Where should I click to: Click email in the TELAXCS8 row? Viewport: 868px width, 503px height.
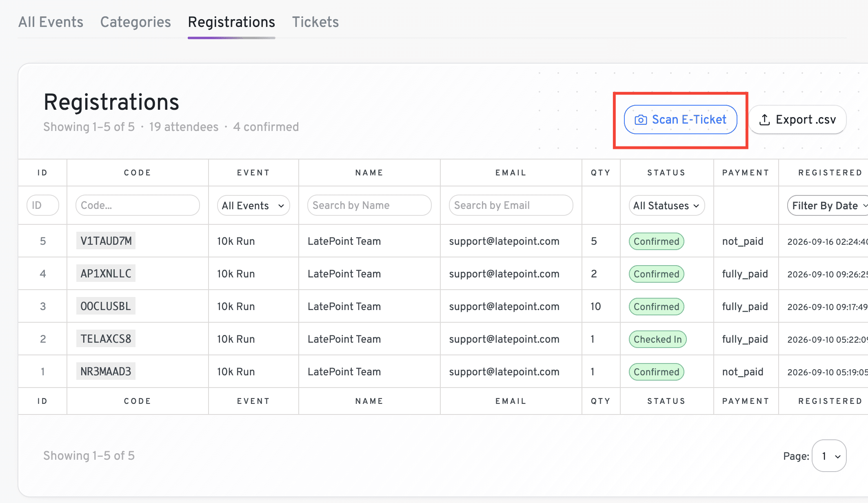pyautogui.click(x=504, y=339)
